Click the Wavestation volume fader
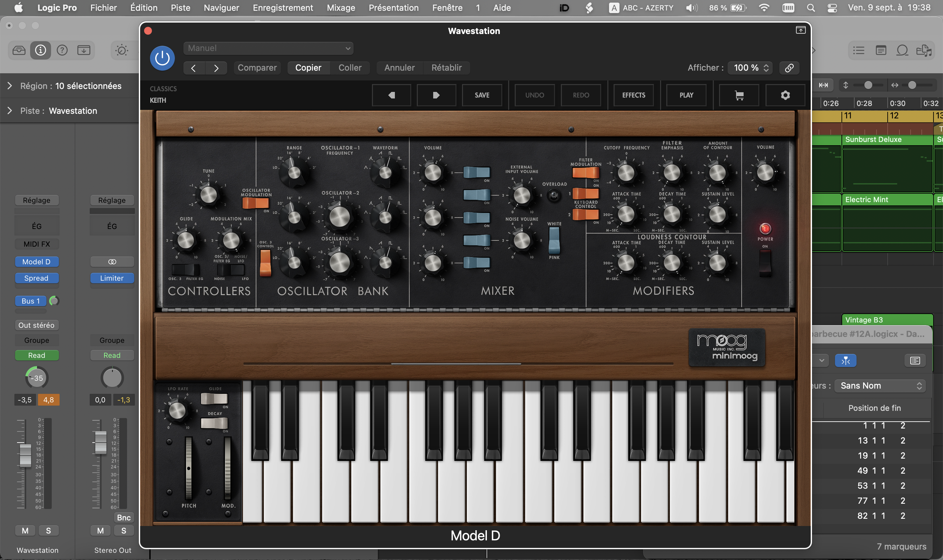The width and height of the screenshot is (943, 560). [x=25, y=455]
